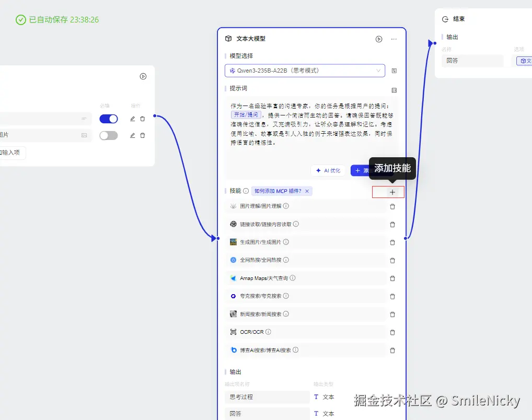The height and width of the screenshot is (420, 532).
Task: Add a skill with the 添加技能 plus button
Action: pos(388,191)
